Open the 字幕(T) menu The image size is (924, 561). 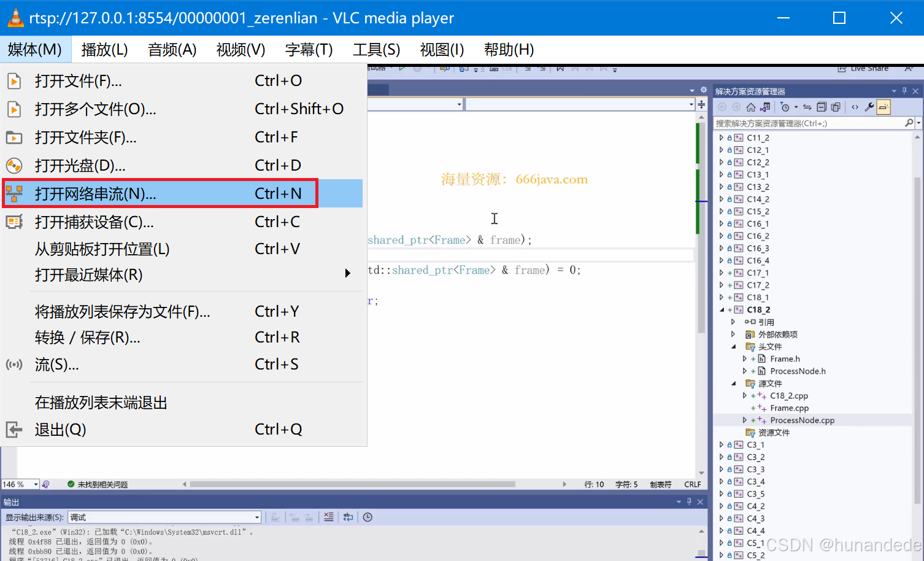[309, 50]
